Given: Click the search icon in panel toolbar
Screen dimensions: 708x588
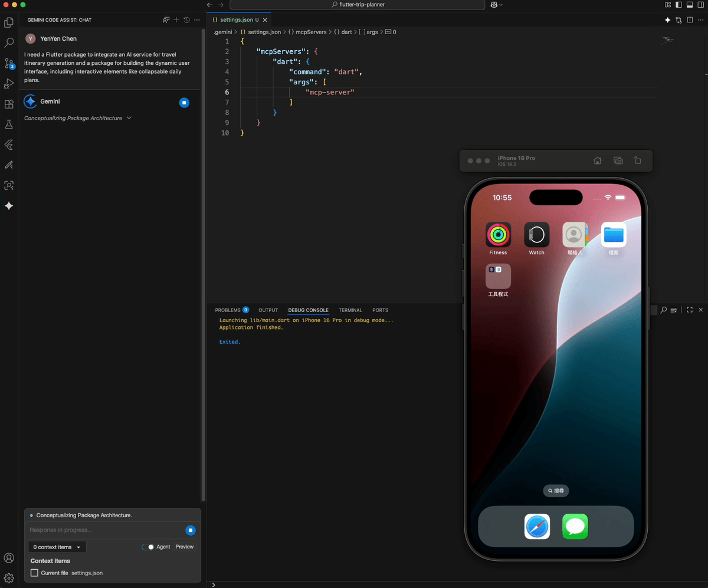Looking at the screenshot, I should (x=664, y=310).
